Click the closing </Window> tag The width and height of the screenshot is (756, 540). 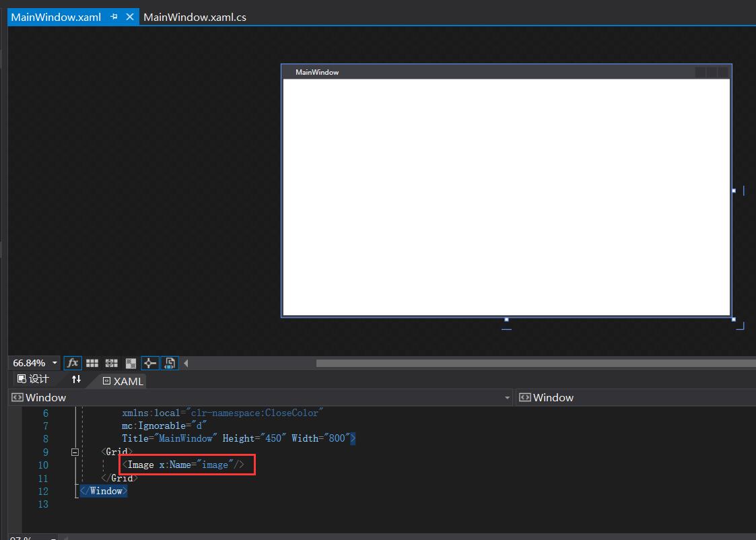tap(103, 491)
